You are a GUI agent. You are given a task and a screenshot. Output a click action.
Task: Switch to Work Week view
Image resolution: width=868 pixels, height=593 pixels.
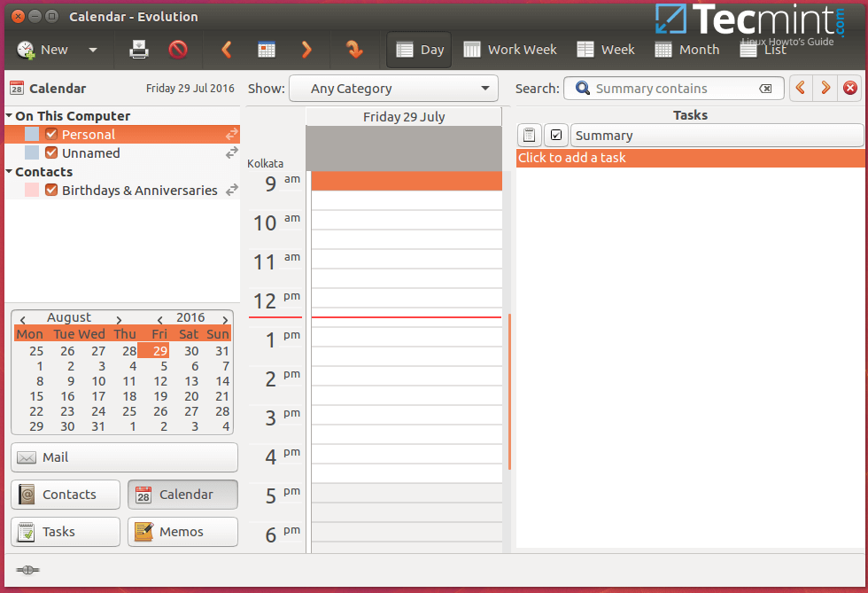click(510, 50)
